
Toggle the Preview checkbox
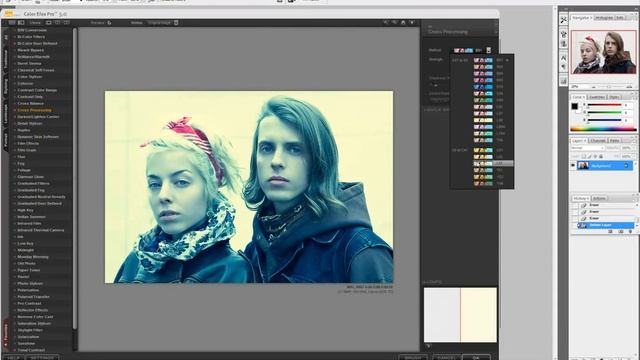click(x=109, y=23)
